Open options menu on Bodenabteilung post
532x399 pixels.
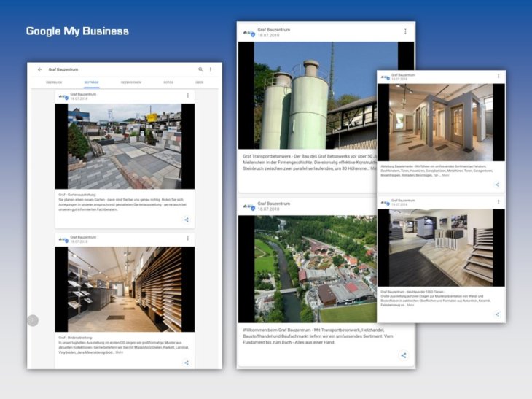pyautogui.click(x=187, y=239)
